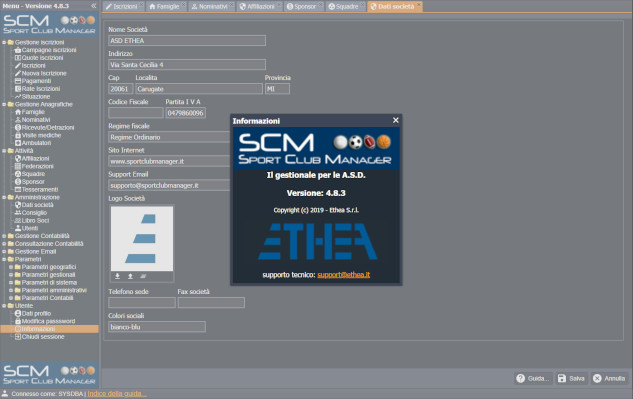Expand Parametri di sistema subfolder
This screenshot has width=633, height=399.
point(11,282)
